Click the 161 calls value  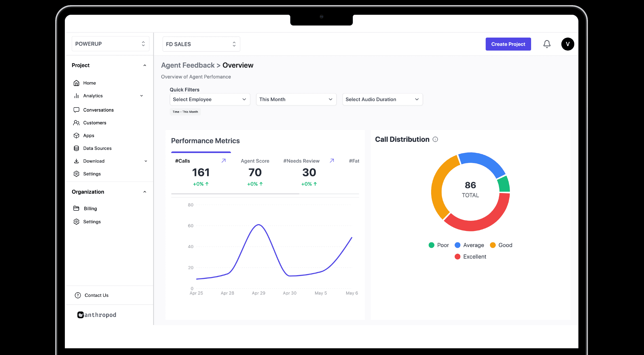coord(201,172)
